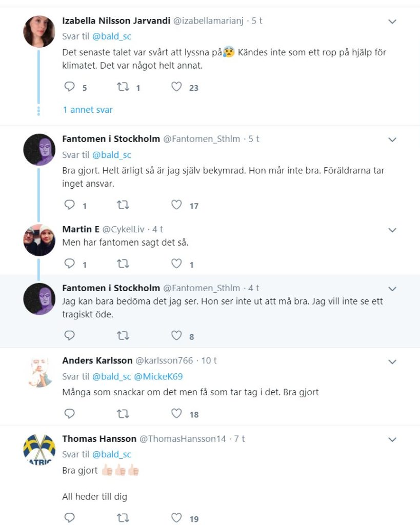This screenshot has width=420, height=525.
Task: Like Izabella Nilsson Jarvandi's tweet
Action: 176,87
